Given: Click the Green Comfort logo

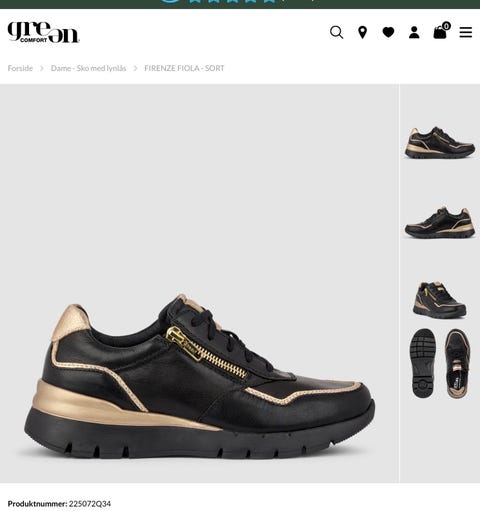Looking at the screenshot, I should point(43,32).
